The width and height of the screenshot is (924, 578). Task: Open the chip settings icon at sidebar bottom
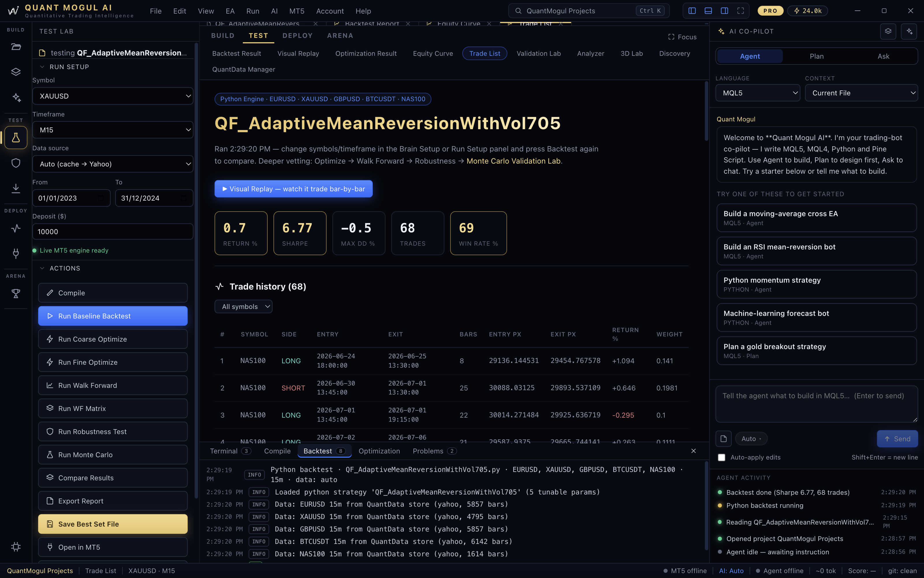pos(16,547)
